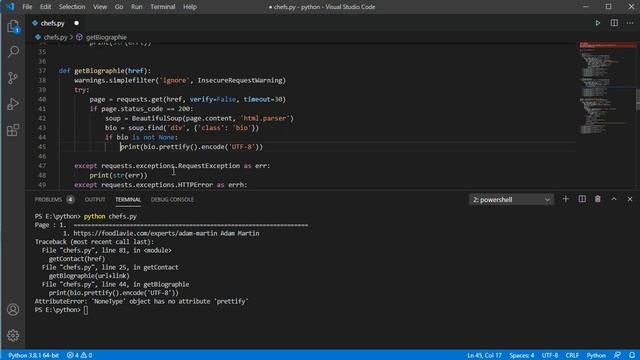
Task: Open the Go menu
Action: (x=119, y=7)
